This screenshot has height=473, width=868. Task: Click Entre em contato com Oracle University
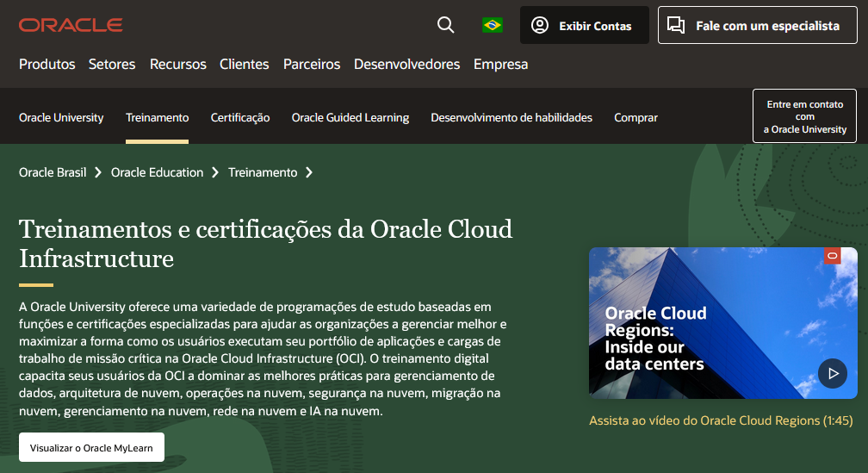804,116
